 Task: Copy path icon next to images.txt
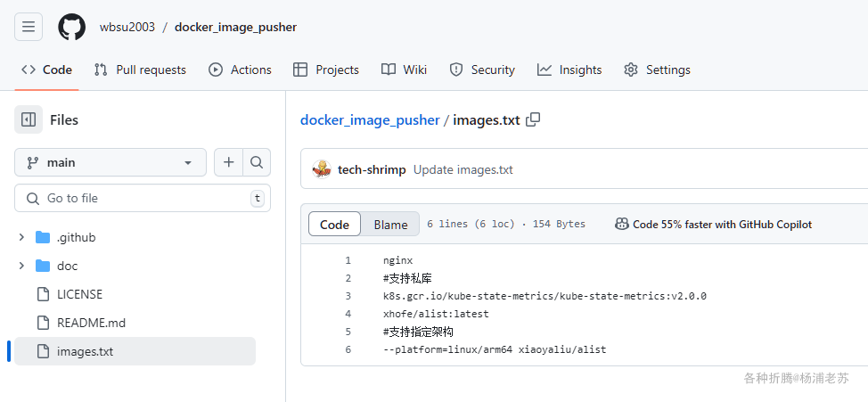coord(533,119)
